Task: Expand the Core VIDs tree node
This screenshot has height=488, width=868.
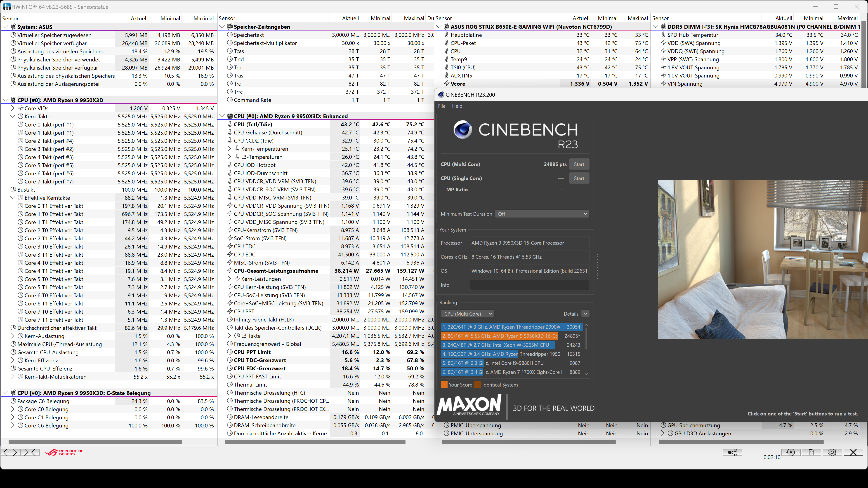Action: point(12,108)
